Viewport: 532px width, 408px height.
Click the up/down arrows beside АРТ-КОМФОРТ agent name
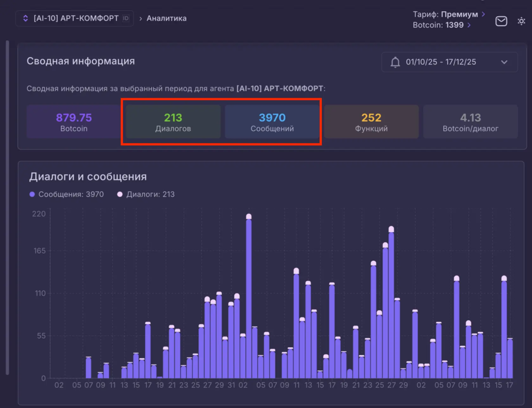[x=25, y=18]
